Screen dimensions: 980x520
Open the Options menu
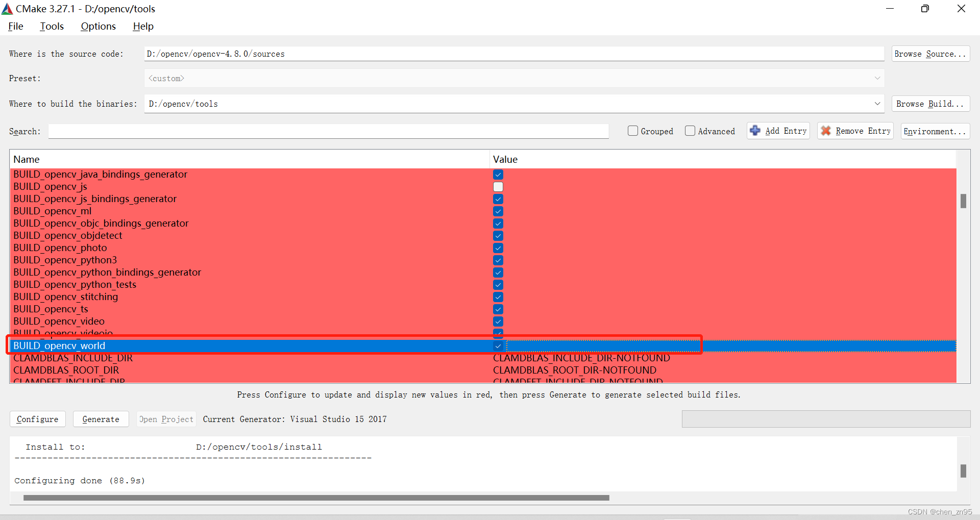(x=97, y=26)
